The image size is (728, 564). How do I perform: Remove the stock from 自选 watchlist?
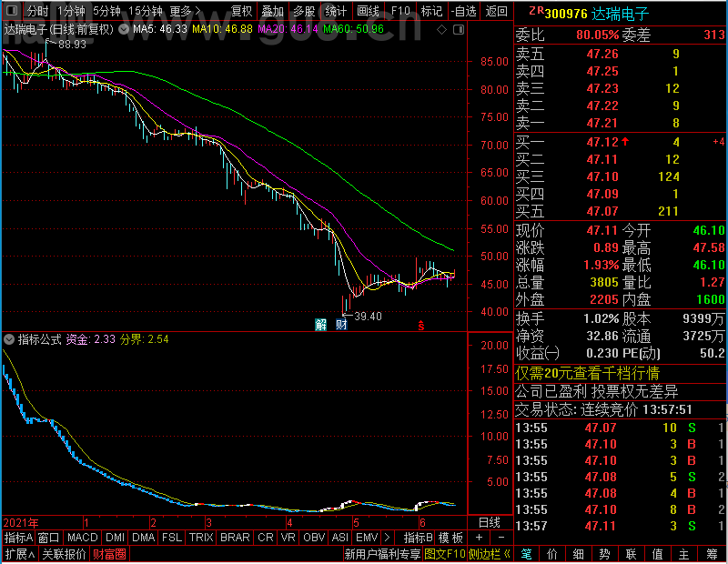(463, 11)
